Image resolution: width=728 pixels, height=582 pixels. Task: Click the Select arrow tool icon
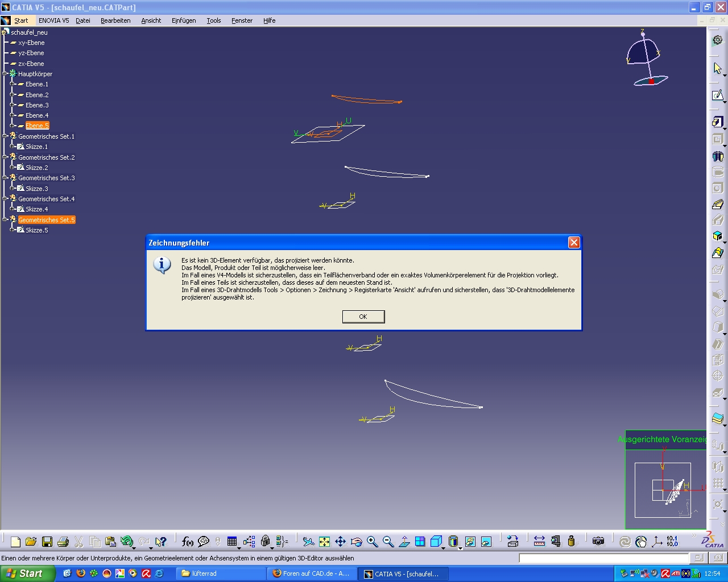(x=718, y=68)
